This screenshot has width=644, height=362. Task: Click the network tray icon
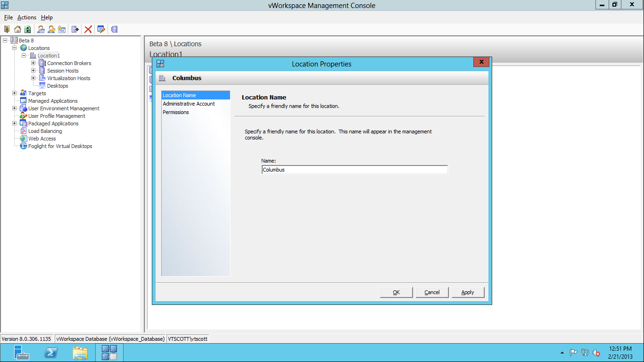coord(585,353)
